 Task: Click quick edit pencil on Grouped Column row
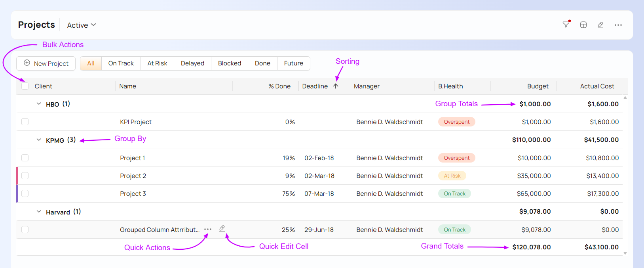pyautogui.click(x=222, y=228)
